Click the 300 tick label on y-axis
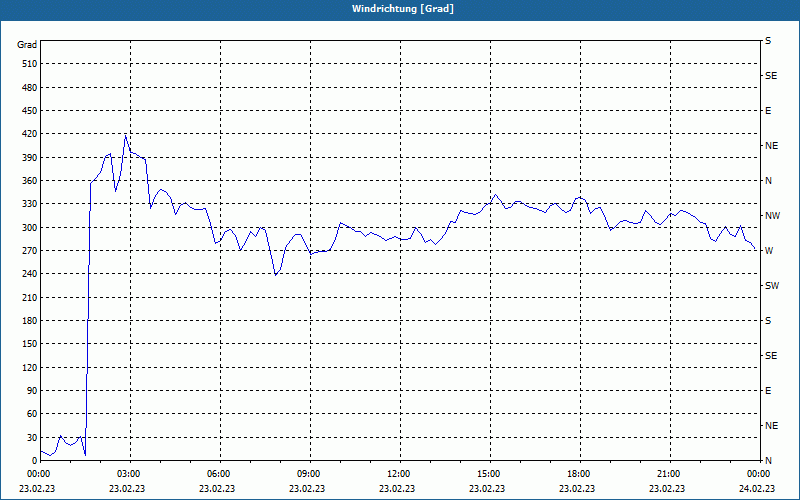 click(x=30, y=228)
